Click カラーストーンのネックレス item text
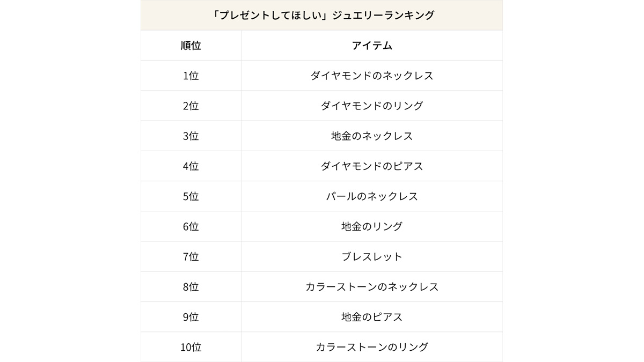 pyautogui.click(x=372, y=287)
